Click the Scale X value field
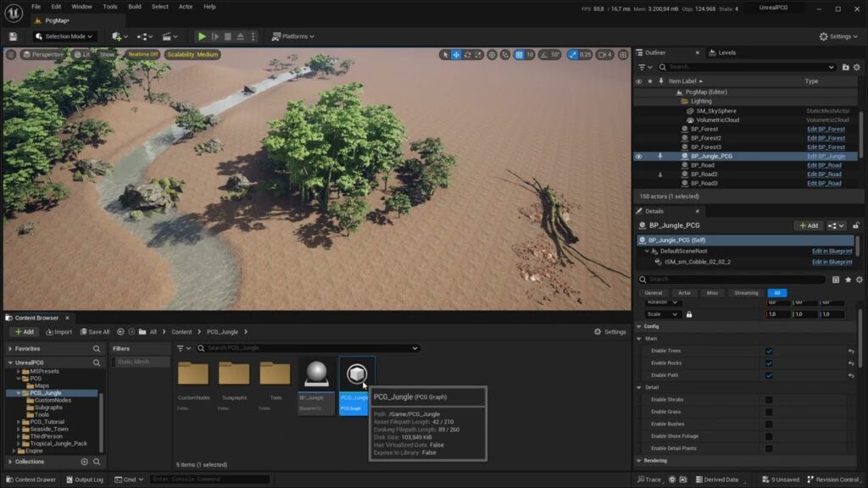The width and height of the screenshot is (868, 488). (x=772, y=313)
